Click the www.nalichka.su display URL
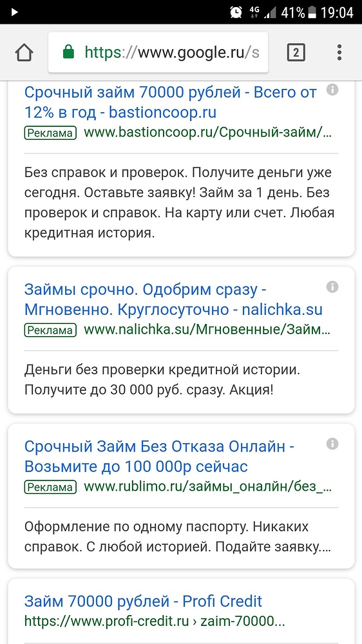Viewport: 362px width, 644px height. click(207, 330)
